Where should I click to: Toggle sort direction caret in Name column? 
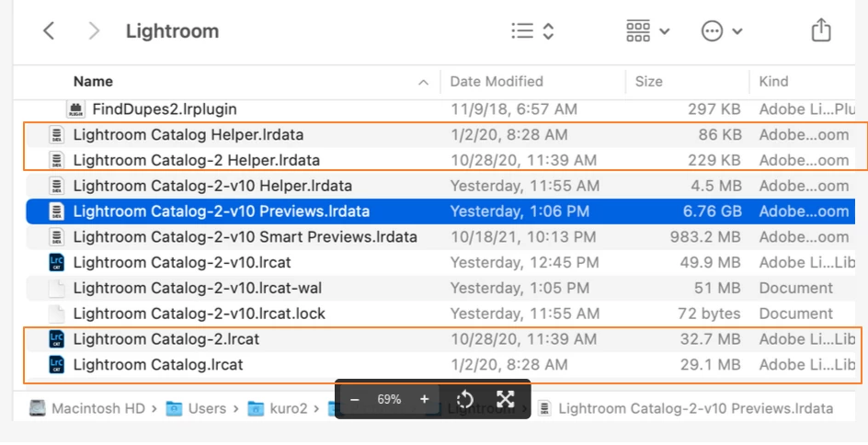pyautogui.click(x=423, y=83)
